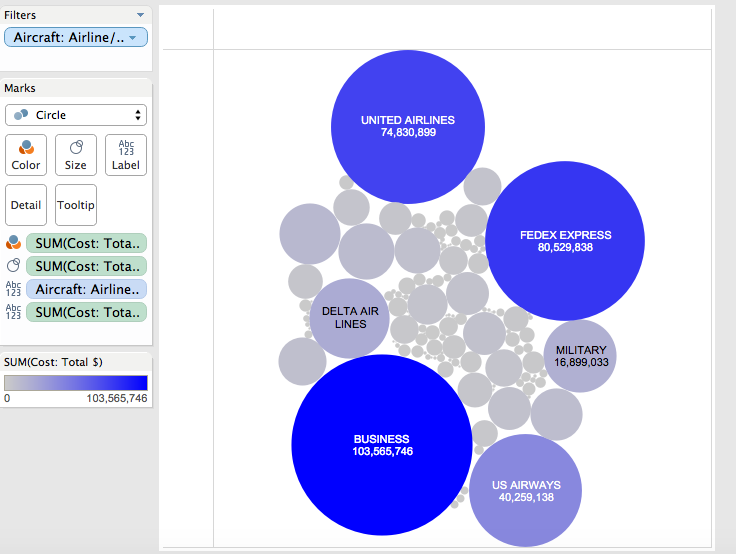Select the SUM(Cost) pill assigned to label
This screenshot has height=554, width=736.
86,312
